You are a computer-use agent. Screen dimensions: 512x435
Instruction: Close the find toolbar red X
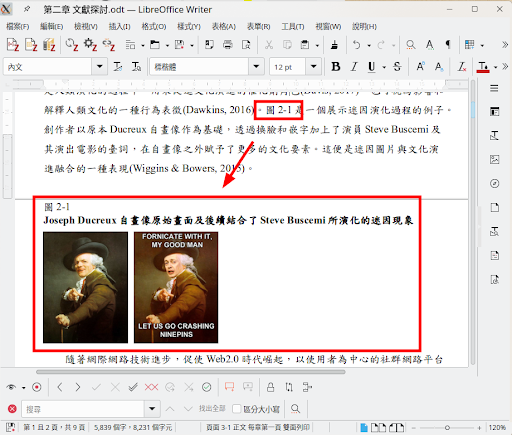[x=12, y=409]
